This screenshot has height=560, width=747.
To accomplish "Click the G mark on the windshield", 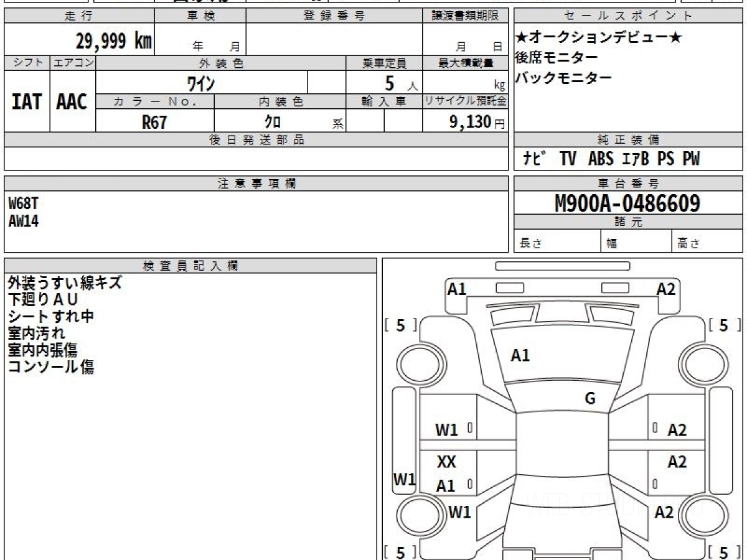I will coord(590,399).
